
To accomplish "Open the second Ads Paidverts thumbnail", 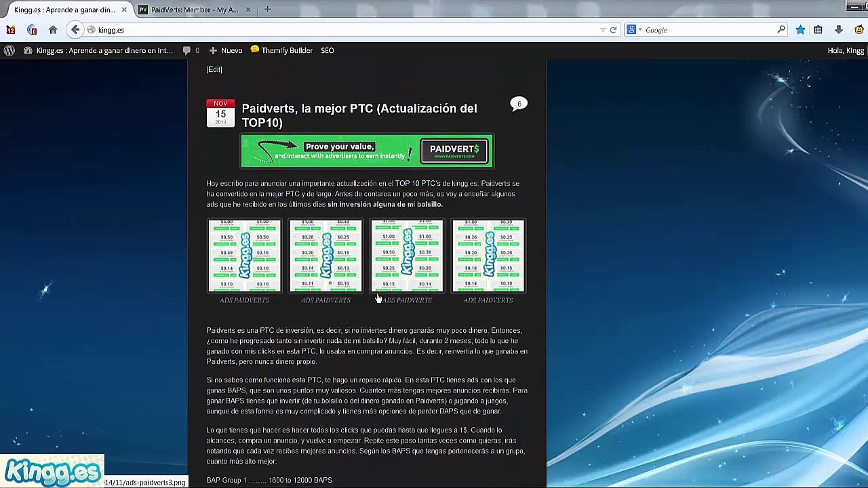I will (325, 256).
